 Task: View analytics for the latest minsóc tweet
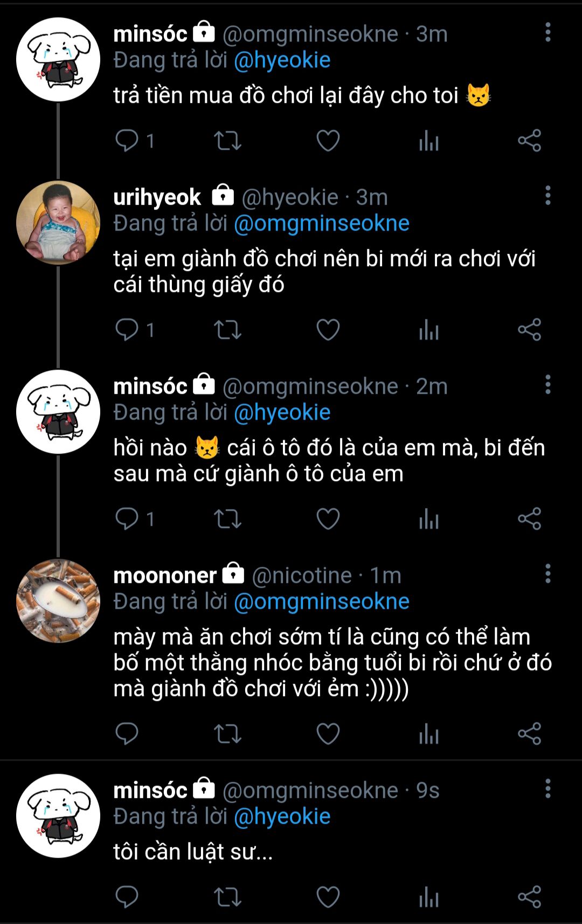(x=429, y=897)
